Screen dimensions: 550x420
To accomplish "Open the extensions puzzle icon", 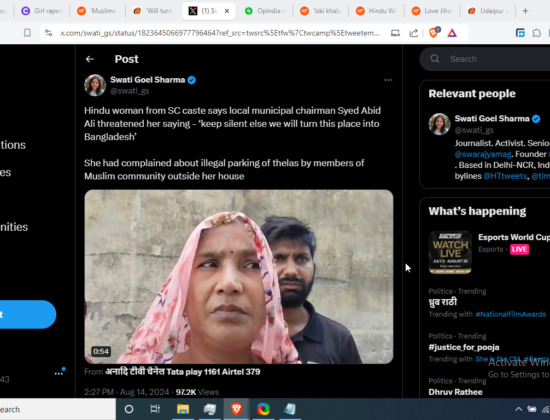I will coord(537,33).
